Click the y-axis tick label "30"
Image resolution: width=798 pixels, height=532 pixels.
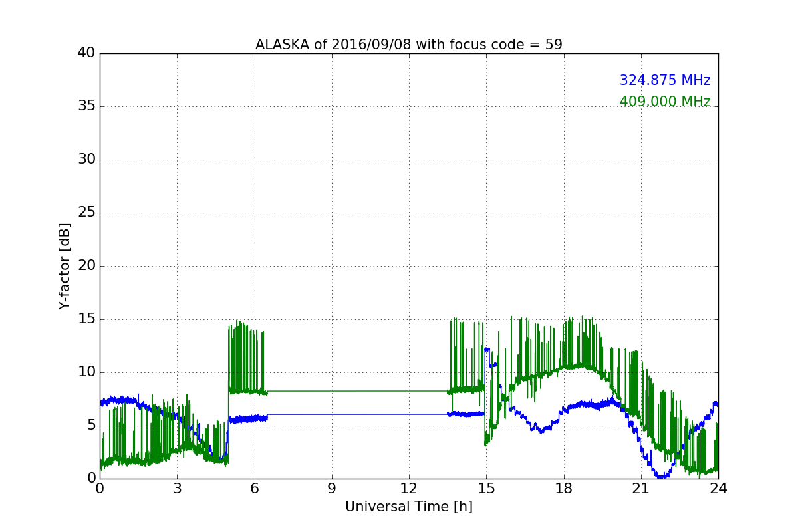click(86, 160)
